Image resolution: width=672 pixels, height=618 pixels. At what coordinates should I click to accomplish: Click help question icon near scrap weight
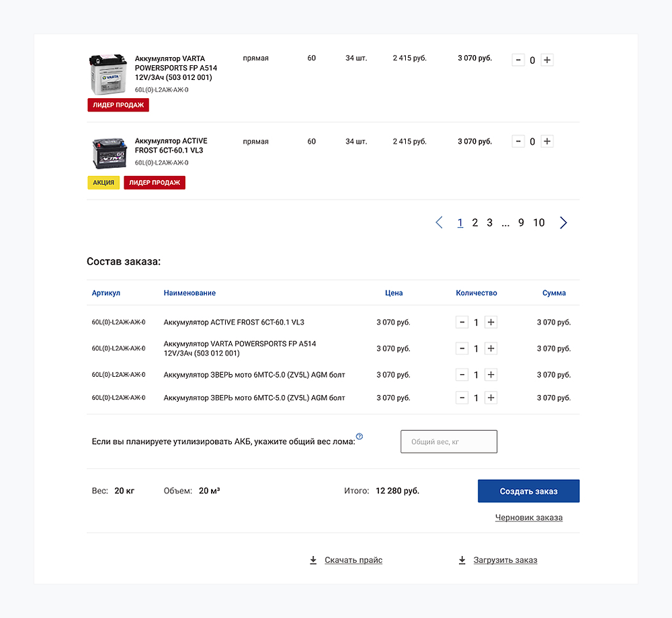[360, 437]
